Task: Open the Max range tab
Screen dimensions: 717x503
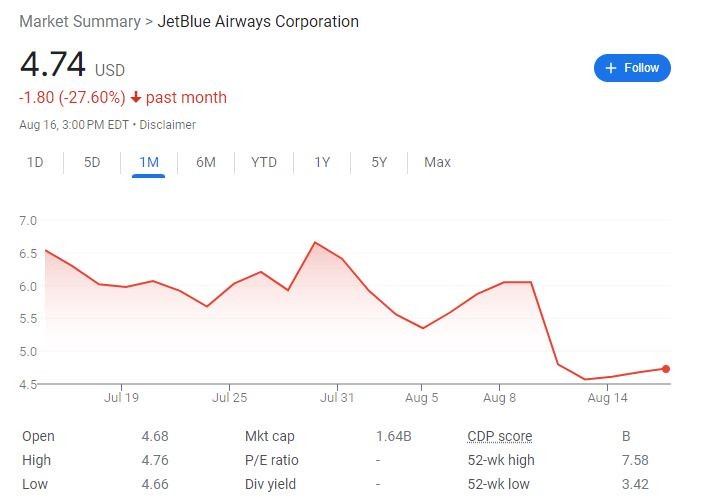Action: 437,162
